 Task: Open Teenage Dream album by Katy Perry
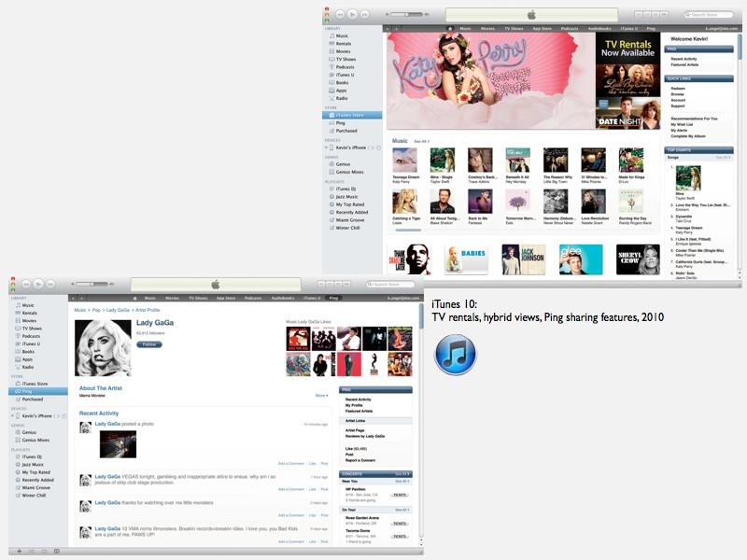(404, 160)
